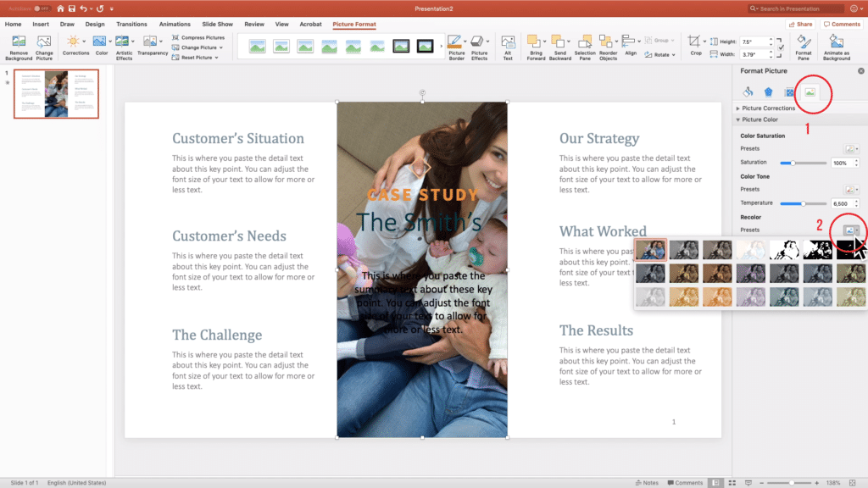The height and width of the screenshot is (488, 868).
Task: Select the Transparency icon
Action: [x=152, y=41]
